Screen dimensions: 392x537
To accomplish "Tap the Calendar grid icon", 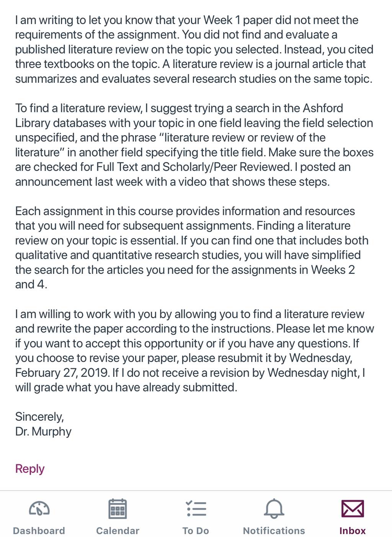I will click(118, 509).
